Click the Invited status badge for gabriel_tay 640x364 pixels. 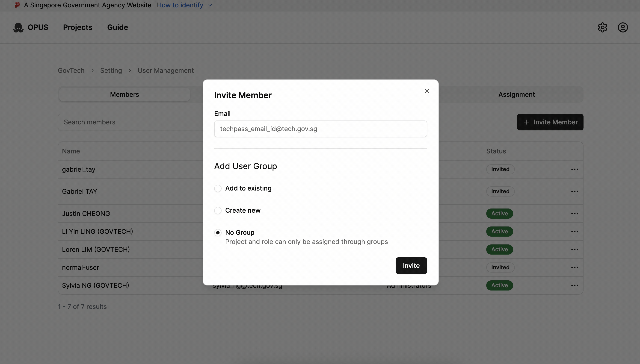coord(500,170)
